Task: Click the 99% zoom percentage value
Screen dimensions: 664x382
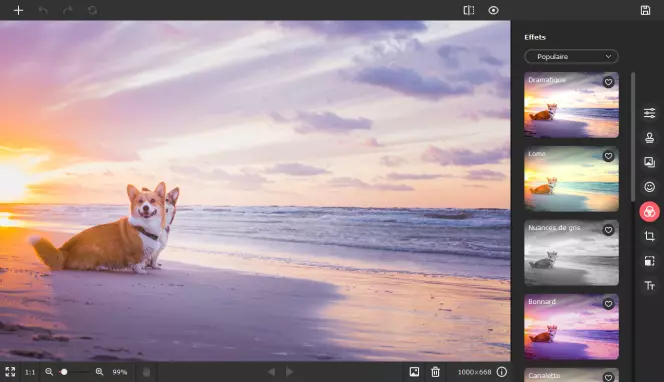Action: click(x=119, y=372)
